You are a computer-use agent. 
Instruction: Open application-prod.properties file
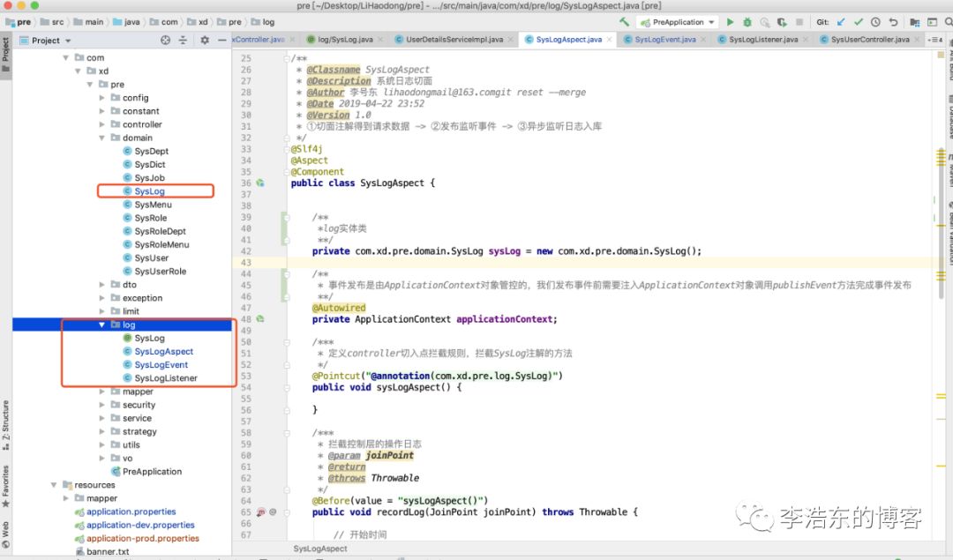[x=143, y=539]
